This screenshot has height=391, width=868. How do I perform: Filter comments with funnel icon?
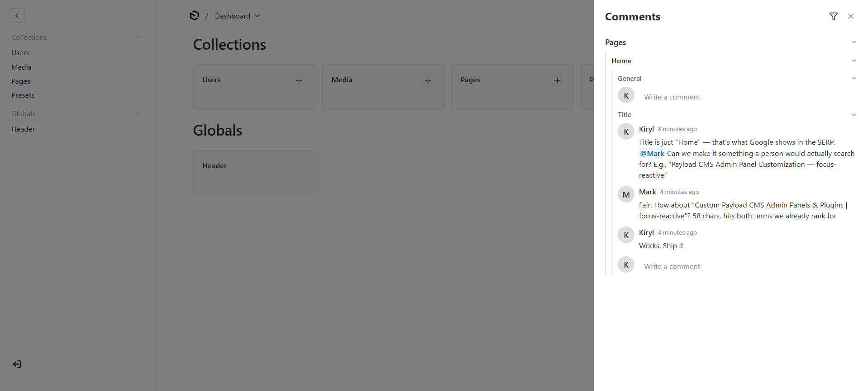point(834,16)
